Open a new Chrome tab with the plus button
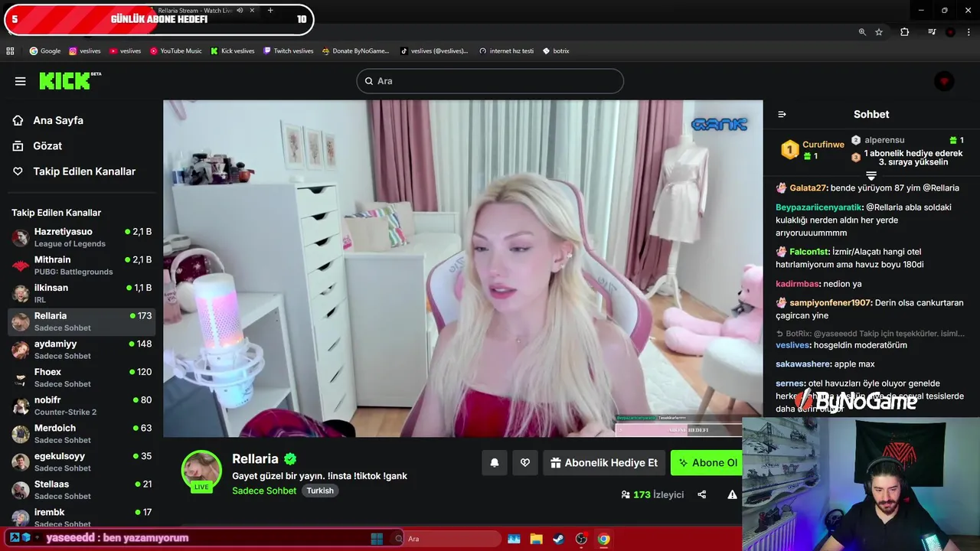The height and width of the screenshot is (551, 980). 270,11
